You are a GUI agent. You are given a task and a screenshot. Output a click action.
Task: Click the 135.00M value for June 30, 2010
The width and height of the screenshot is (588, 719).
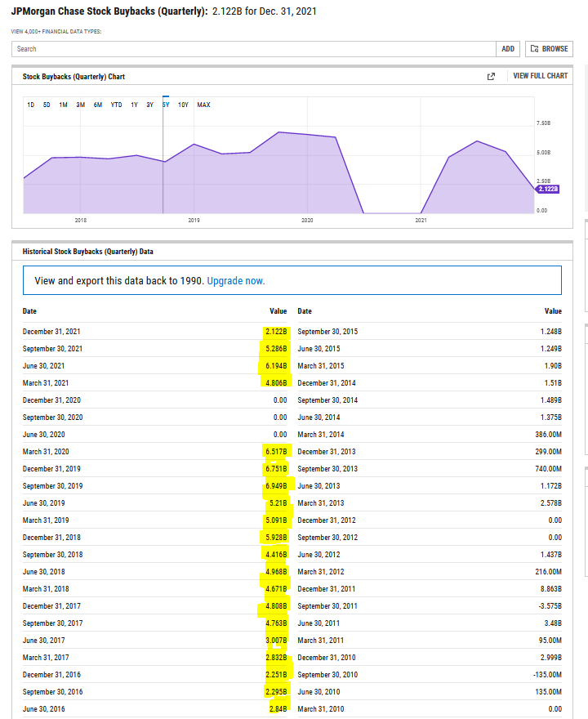pos(548,692)
